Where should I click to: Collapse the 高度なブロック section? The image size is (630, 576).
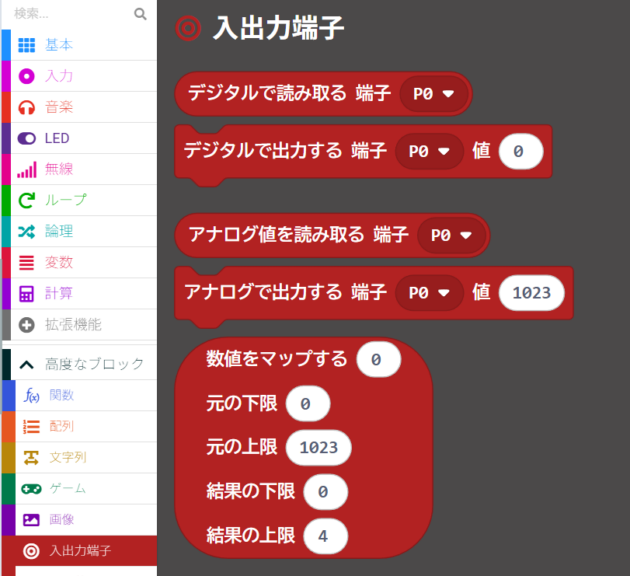(x=27, y=364)
